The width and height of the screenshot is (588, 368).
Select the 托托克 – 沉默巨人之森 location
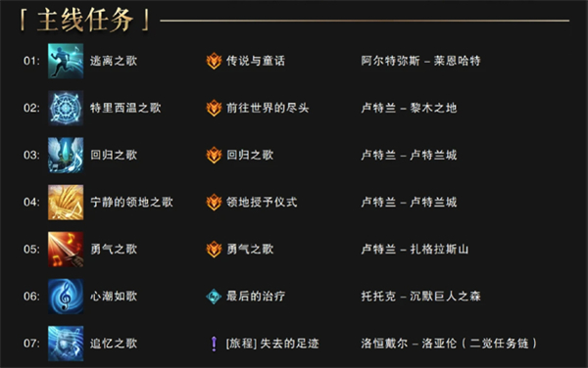tap(420, 297)
